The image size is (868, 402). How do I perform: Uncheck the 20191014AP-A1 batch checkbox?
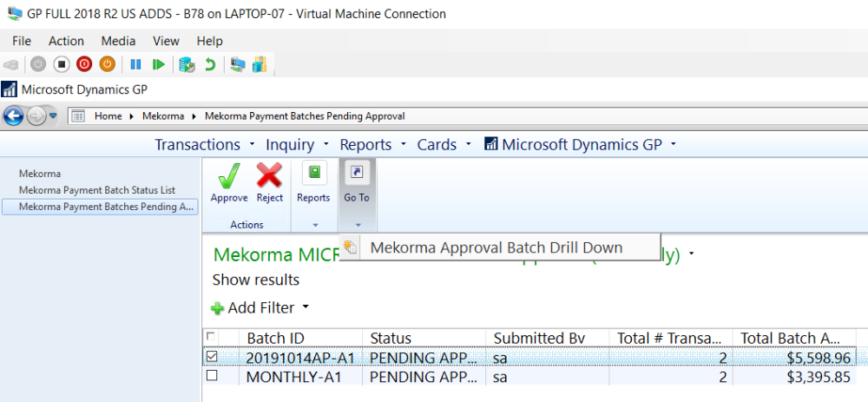click(211, 356)
